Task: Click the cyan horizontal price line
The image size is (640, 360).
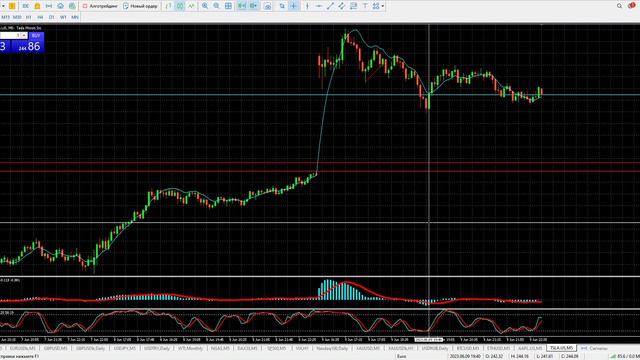Action: (320, 95)
